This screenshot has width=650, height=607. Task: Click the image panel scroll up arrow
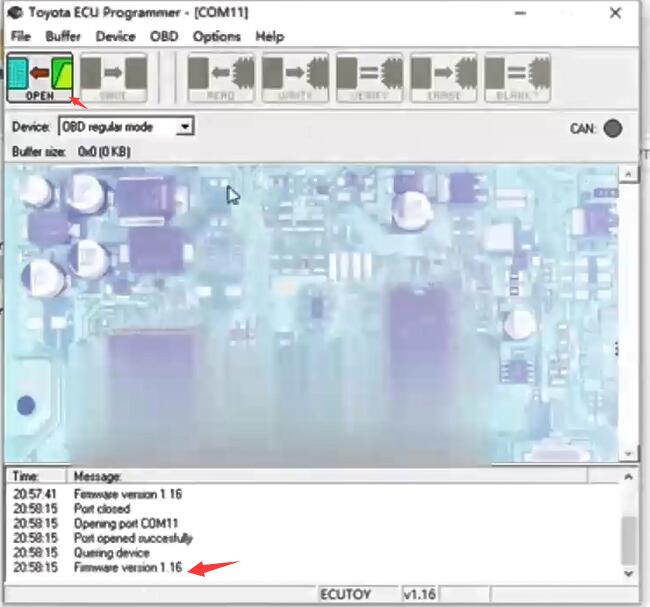628,174
